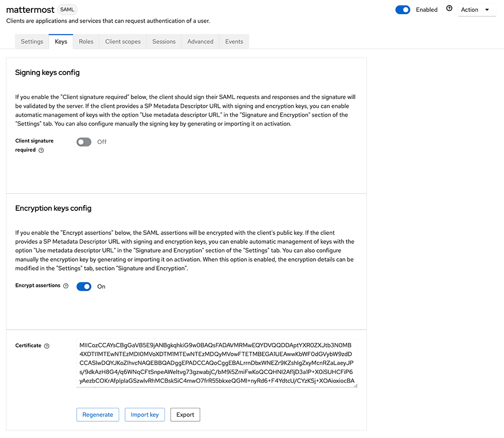Image resolution: width=504 pixels, height=438 pixels.
Task: Switch to the Events tab
Action: pos(234,41)
